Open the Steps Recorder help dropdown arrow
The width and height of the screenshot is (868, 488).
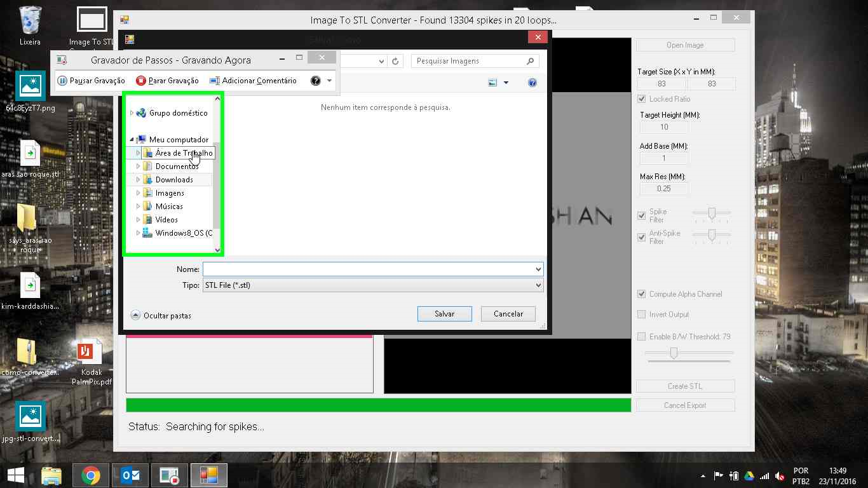(329, 81)
